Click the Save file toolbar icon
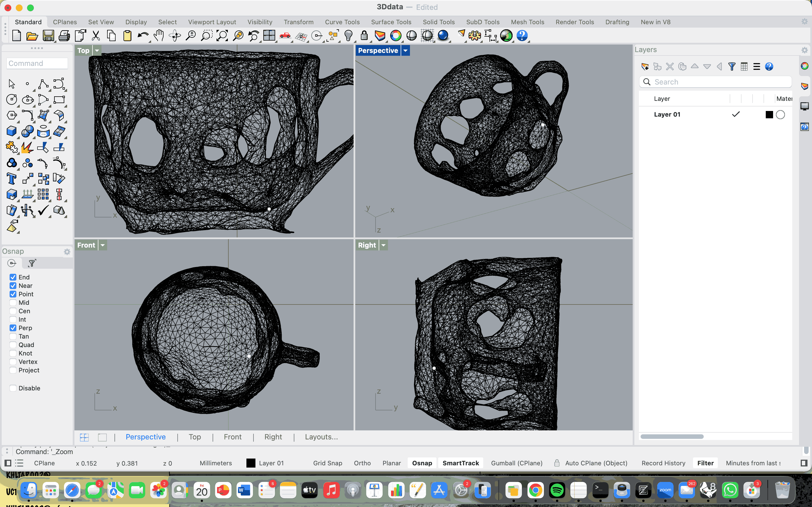The height and width of the screenshot is (507, 812). tap(48, 35)
